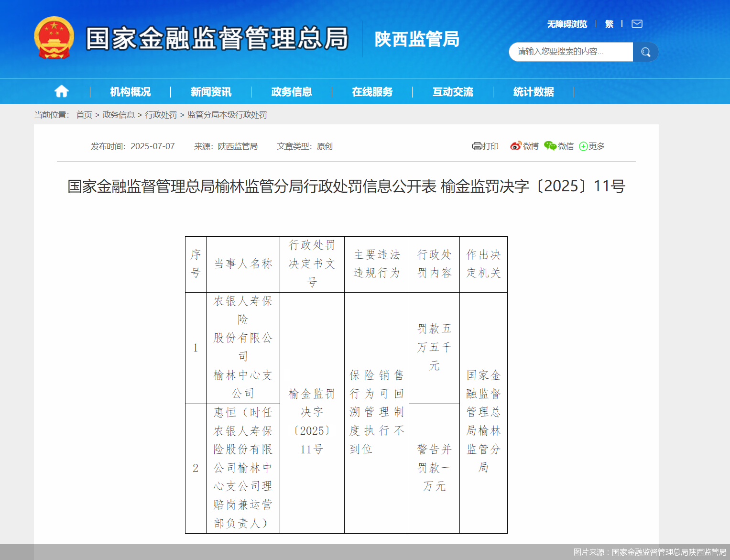The image size is (730, 560).
Task: Click the 榆金监罚决字〔2025〕11号 table cell
Action: coord(312,413)
